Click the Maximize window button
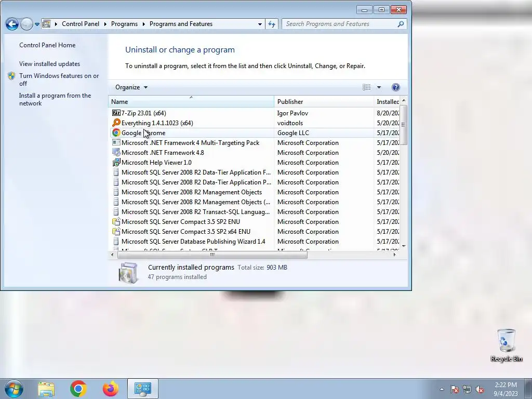 382,9
